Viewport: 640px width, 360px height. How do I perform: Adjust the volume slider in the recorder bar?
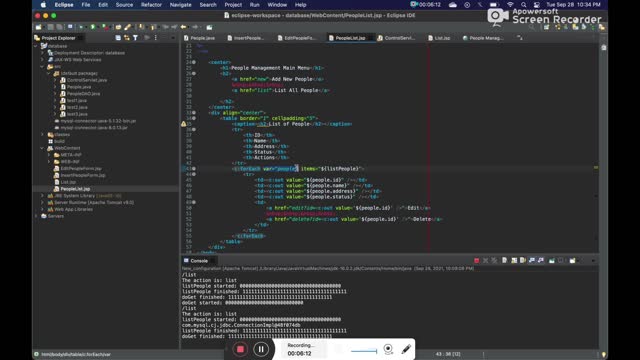pos(364,351)
